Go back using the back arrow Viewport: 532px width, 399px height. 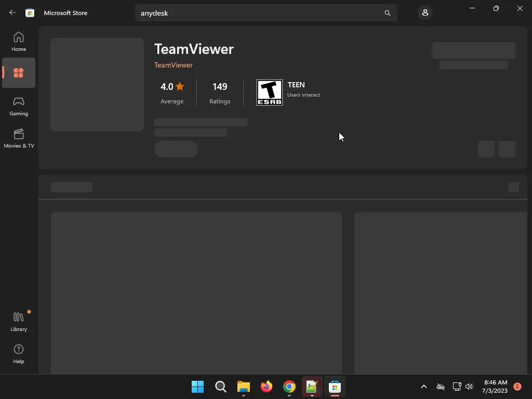coord(12,13)
